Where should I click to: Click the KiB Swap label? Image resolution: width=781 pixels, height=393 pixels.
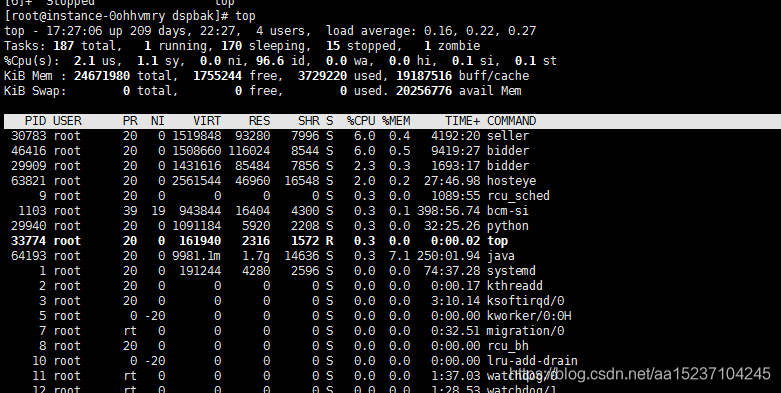click(x=35, y=91)
